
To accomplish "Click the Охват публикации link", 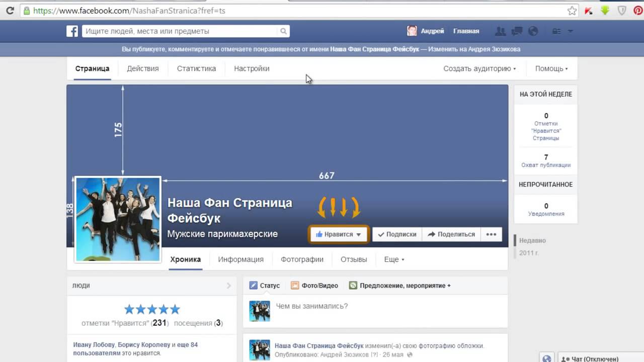I will tap(546, 165).
